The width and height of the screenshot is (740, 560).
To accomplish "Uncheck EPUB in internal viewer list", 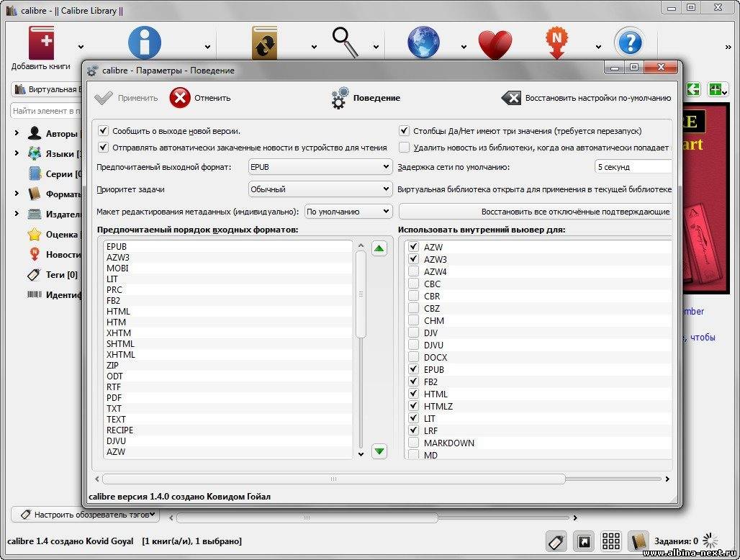I will (413, 369).
